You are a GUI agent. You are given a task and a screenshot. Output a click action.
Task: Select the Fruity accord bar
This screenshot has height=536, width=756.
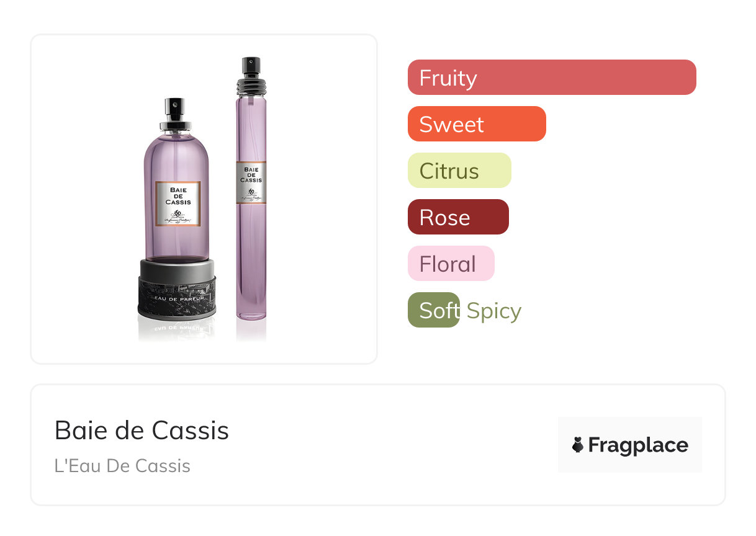(x=552, y=78)
